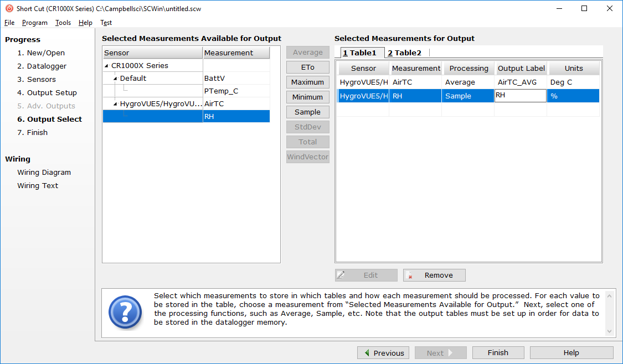Apply Maximum processing to measurement
623x364 pixels.
(x=307, y=82)
